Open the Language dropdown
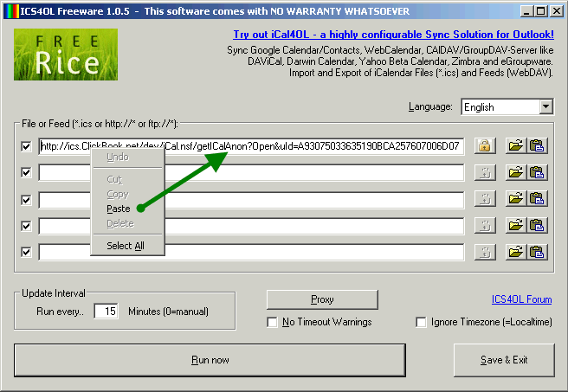This screenshot has height=392, width=568. coord(545,106)
